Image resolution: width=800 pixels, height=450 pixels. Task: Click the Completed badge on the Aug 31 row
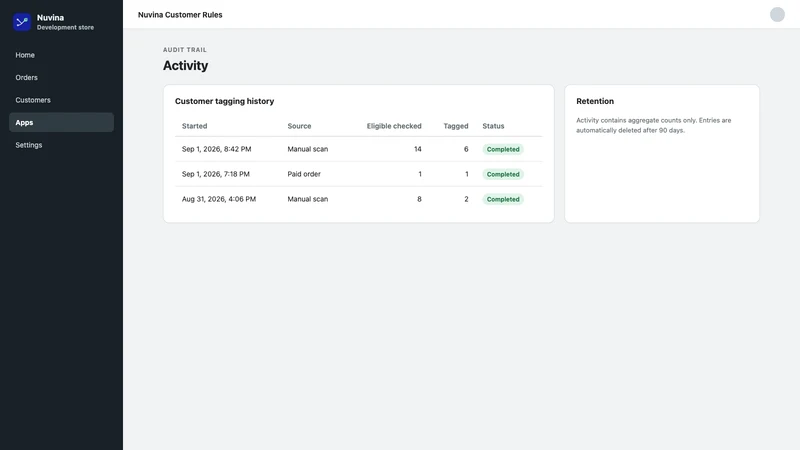pos(503,199)
